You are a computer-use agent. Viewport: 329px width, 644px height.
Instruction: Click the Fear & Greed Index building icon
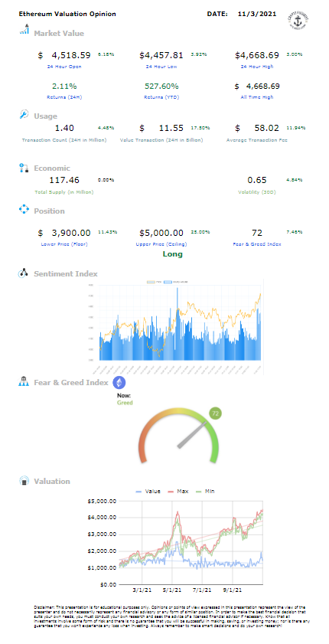24,382
